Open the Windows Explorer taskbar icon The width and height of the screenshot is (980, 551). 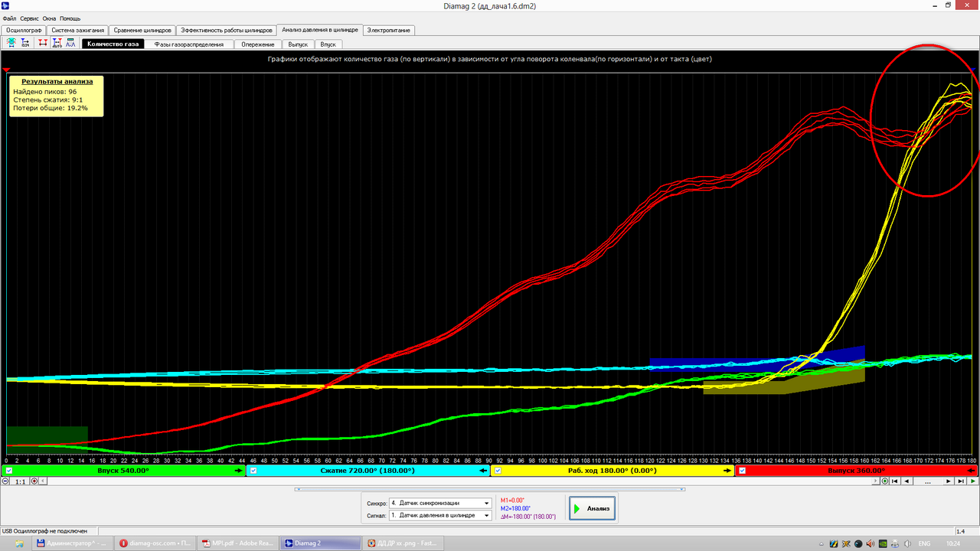click(19, 543)
